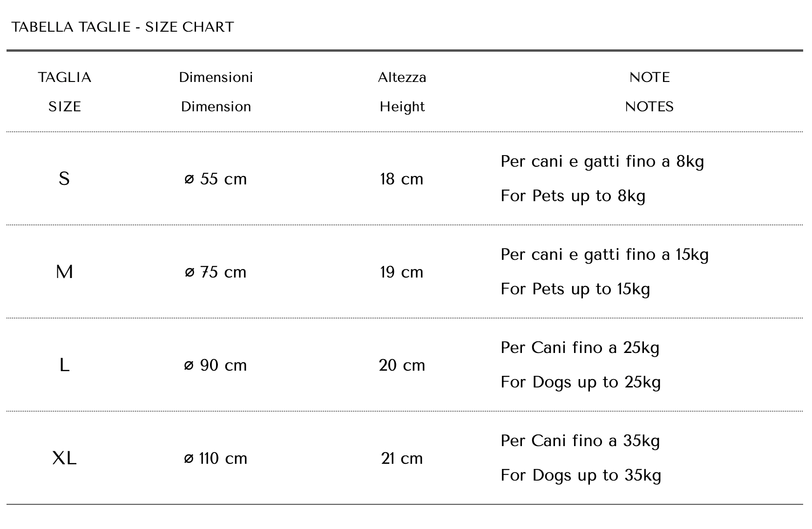812x529 pixels.
Task: Click the 18 cm height value
Action: [402, 179]
